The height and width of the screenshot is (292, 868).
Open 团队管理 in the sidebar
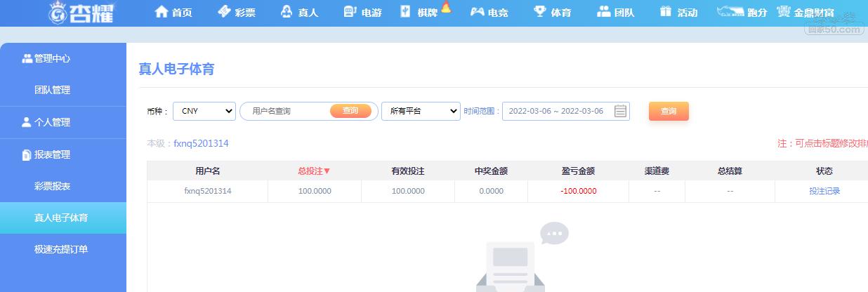pyautogui.click(x=63, y=90)
